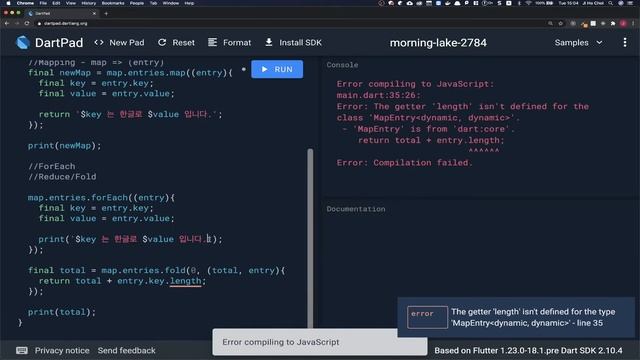Click the '//Reduce/Fold' comment line

click(62, 177)
